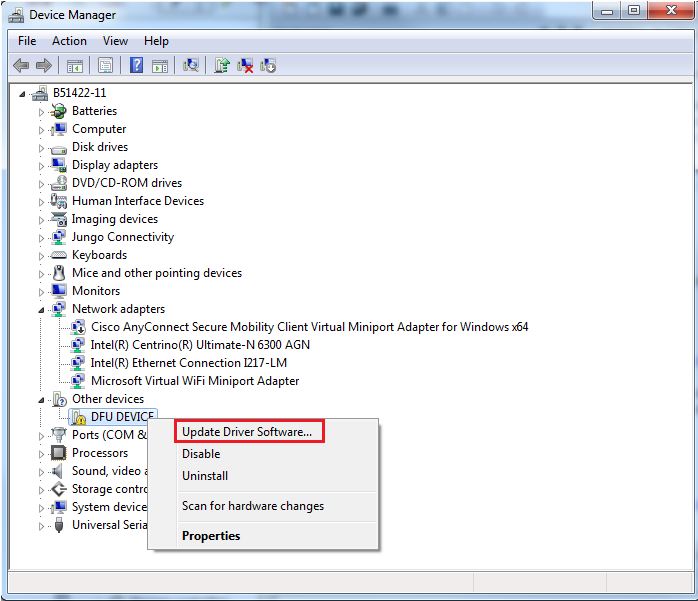Image resolution: width=698 pixels, height=601 pixels.
Task: Expand the Display adapters node
Action: tap(42, 166)
